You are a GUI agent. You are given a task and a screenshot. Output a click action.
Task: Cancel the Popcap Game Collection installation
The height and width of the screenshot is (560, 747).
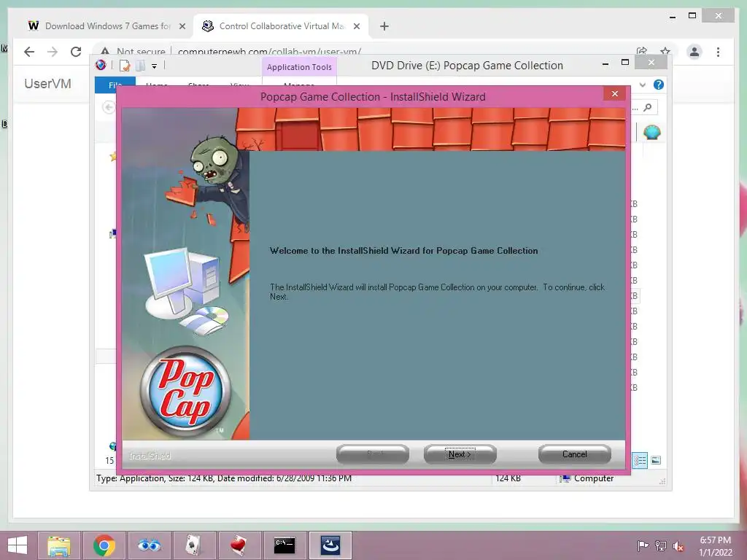(x=575, y=454)
